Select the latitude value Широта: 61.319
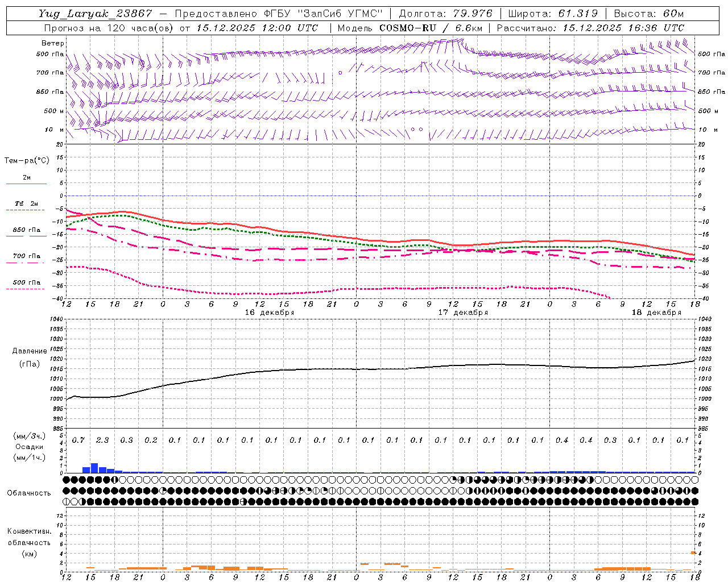 (x=553, y=14)
